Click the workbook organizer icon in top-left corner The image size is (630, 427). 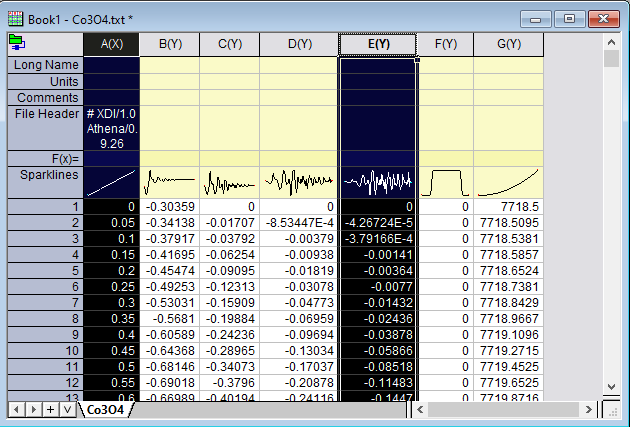coord(17,43)
